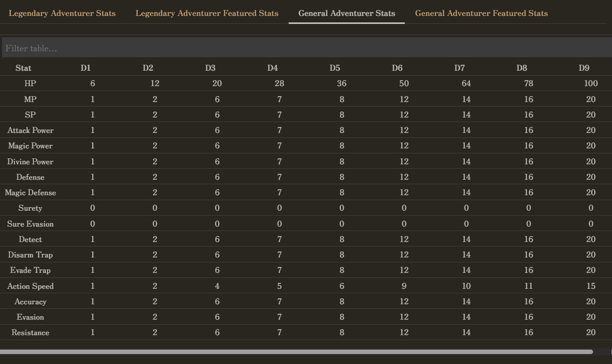The image size is (612, 364).
Task: Select General Adventurer Stats tab
Action: [347, 13]
